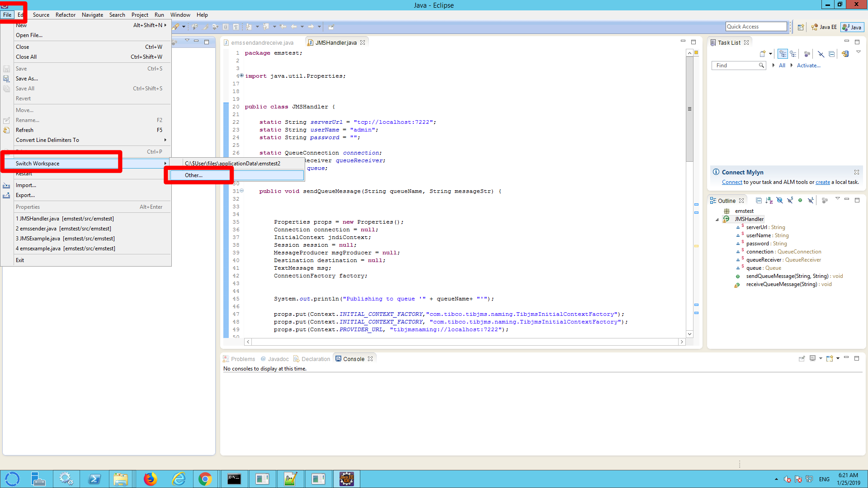This screenshot has width=868, height=488.
Task: Open Task List view menu triangle
Action: (x=859, y=52)
